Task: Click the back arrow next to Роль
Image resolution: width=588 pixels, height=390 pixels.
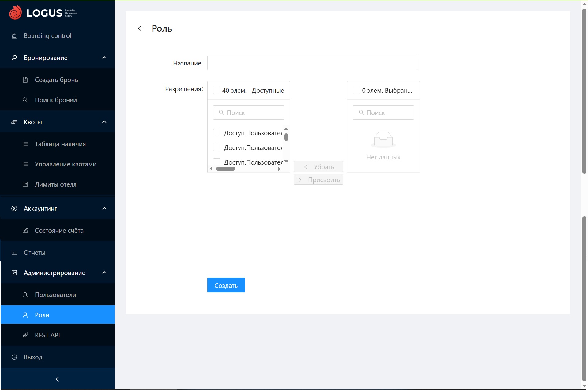Action: point(141,28)
